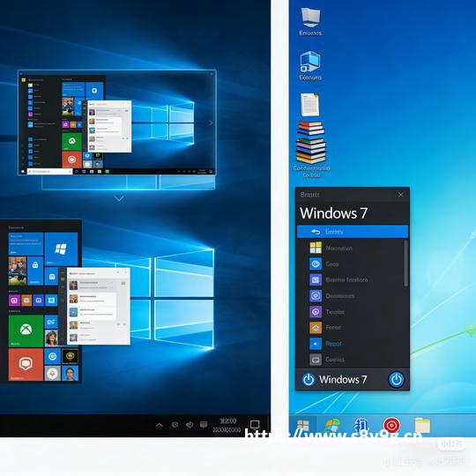Click the right chevron inside the preview thumbnail

click(211, 123)
